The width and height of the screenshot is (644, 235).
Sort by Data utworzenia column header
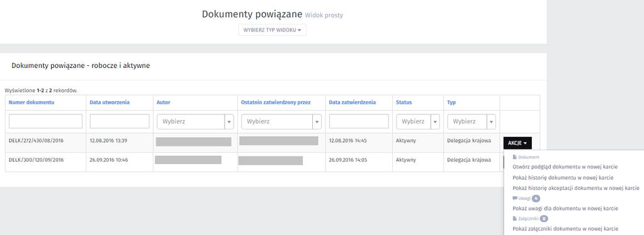(x=110, y=102)
